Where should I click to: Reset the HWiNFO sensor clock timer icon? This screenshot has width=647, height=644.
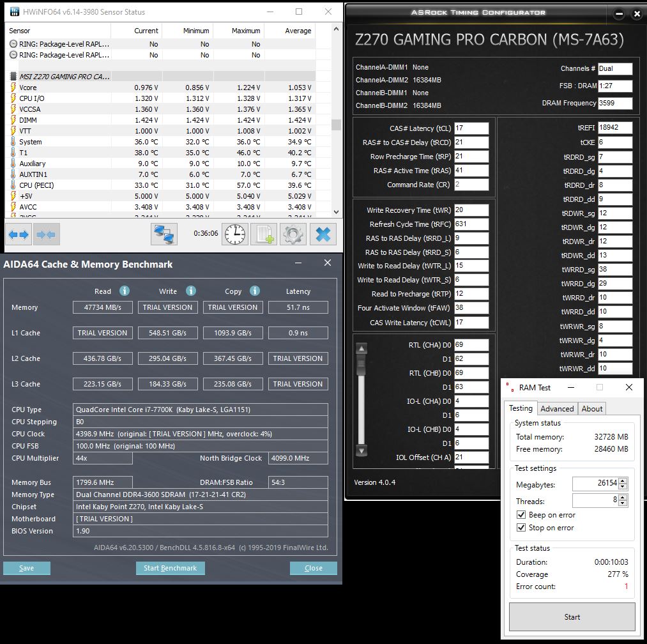[235, 234]
